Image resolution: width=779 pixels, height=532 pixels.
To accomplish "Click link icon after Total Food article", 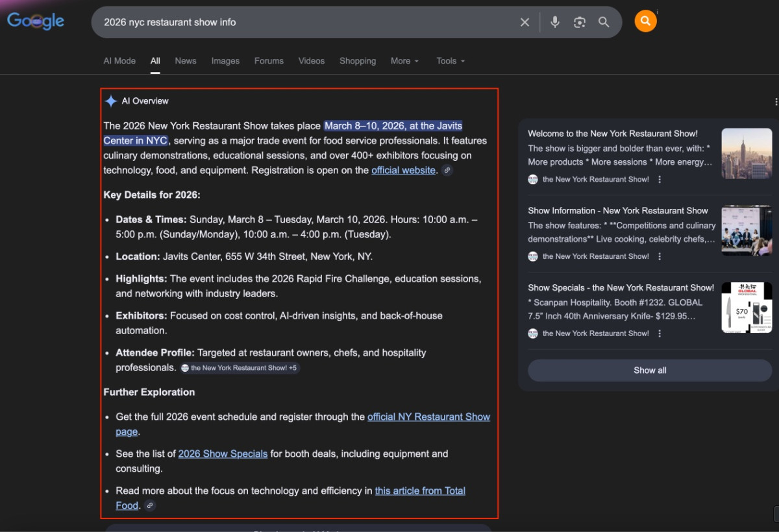I will [150, 506].
